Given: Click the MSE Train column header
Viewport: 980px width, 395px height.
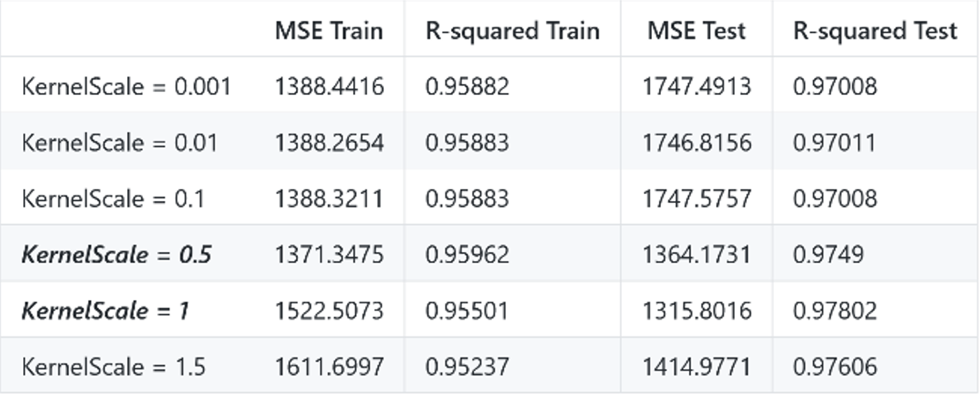Looking at the screenshot, I should pos(329,31).
